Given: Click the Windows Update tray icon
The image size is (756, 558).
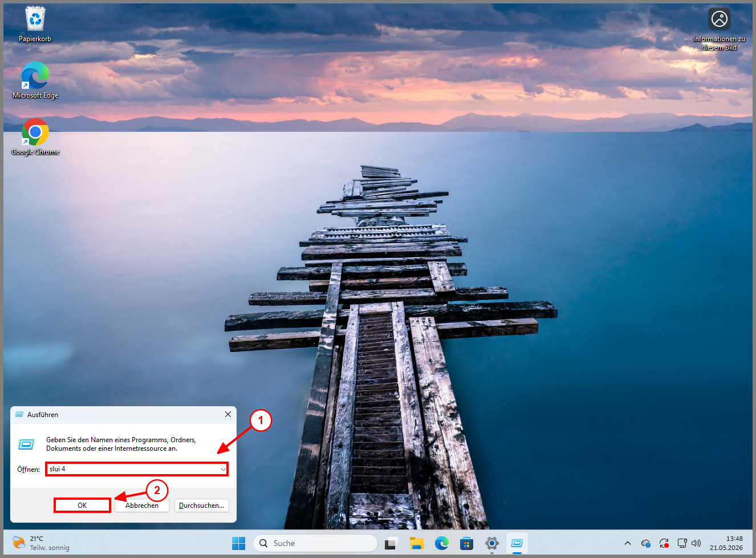Looking at the screenshot, I should pyautogui.click(x=664, y=543).
